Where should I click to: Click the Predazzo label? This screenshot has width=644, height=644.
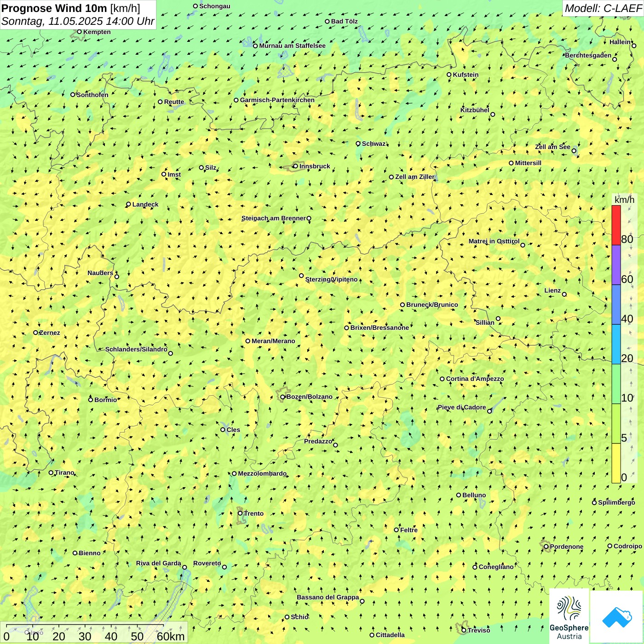pyautogui.click(x=318, y=441)
